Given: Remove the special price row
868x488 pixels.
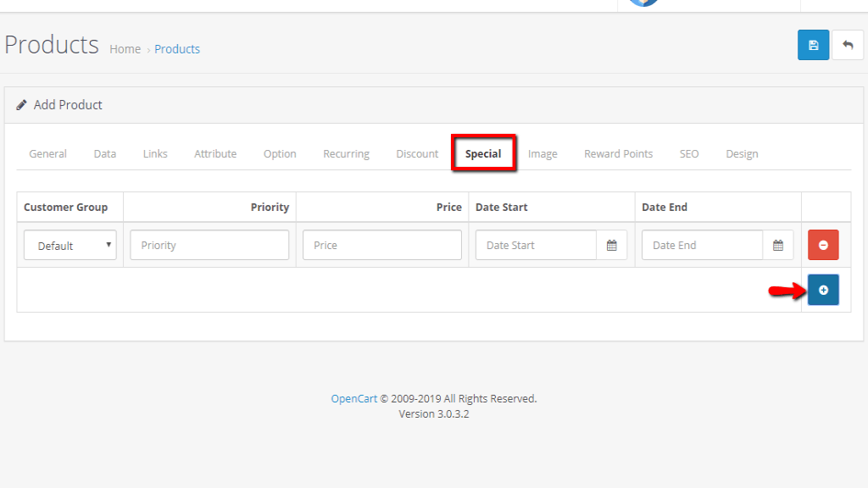Looking at the screenshot, I should (822, 244).
